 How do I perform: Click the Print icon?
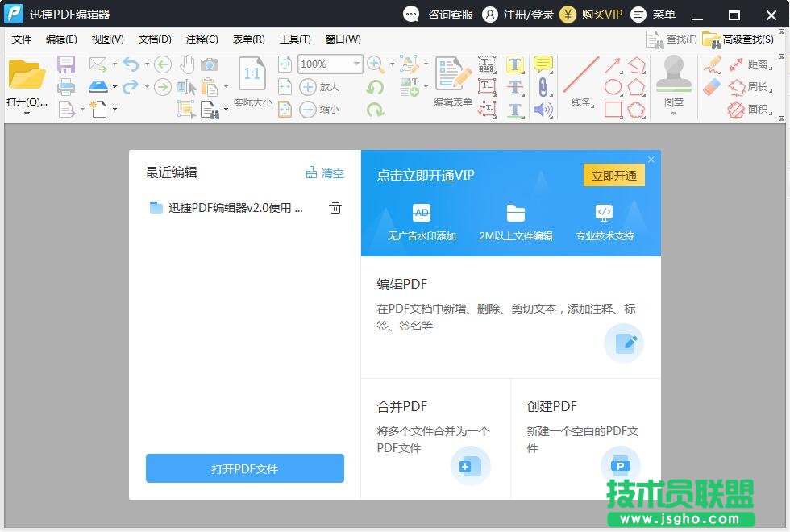point(66,86)
